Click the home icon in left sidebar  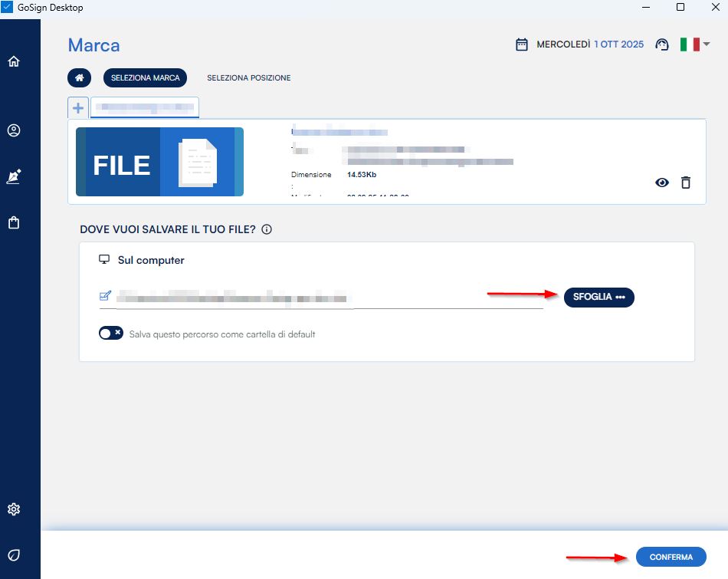[x=14, y=62]
